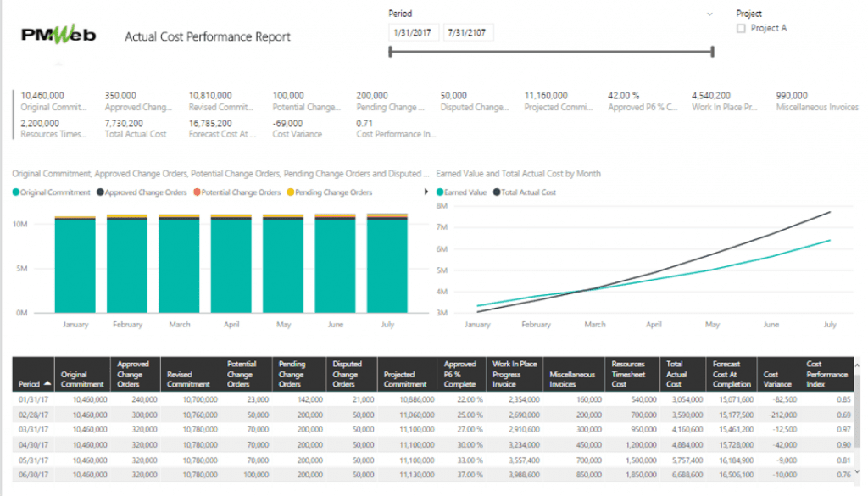Click the PMWeb logo
The image size is (868, 496).
click(x=58, y=34)
